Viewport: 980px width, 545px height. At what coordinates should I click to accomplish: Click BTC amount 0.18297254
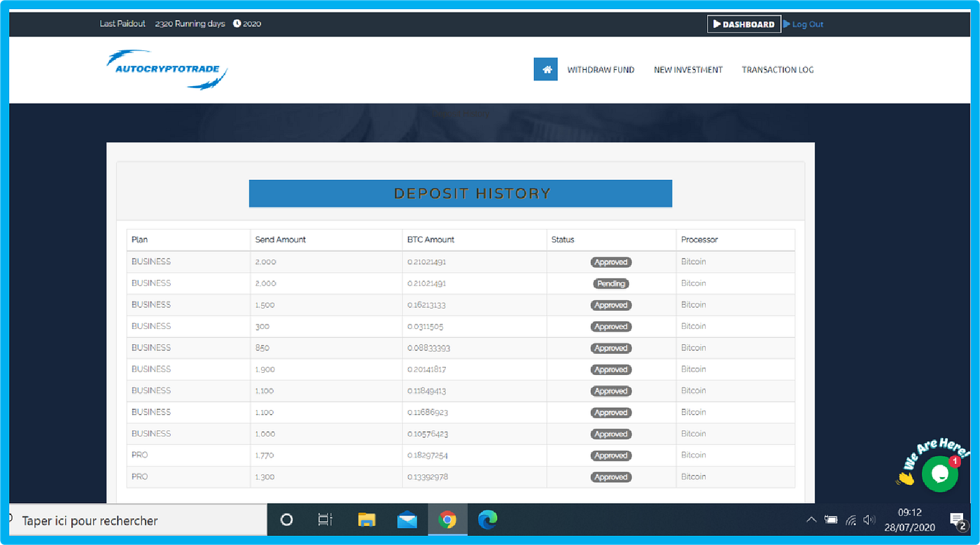click(428, 455)
